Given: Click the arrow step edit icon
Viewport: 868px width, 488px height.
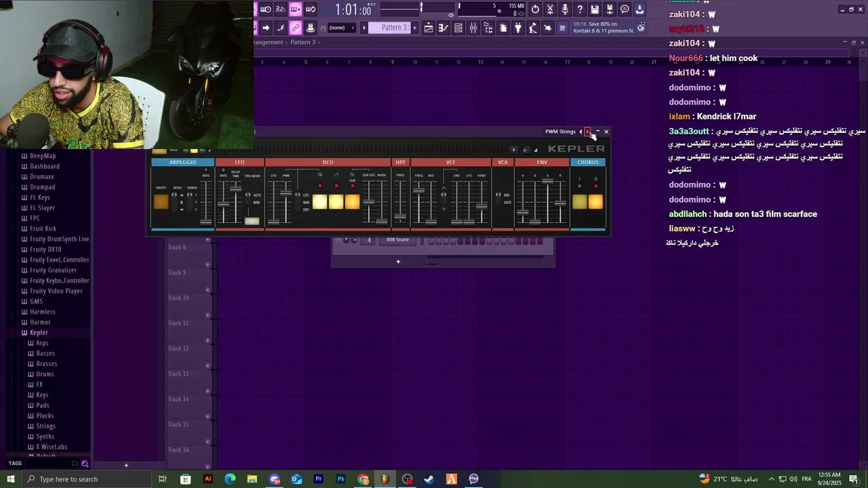Looking at the screenshot, I should [266, 28].
